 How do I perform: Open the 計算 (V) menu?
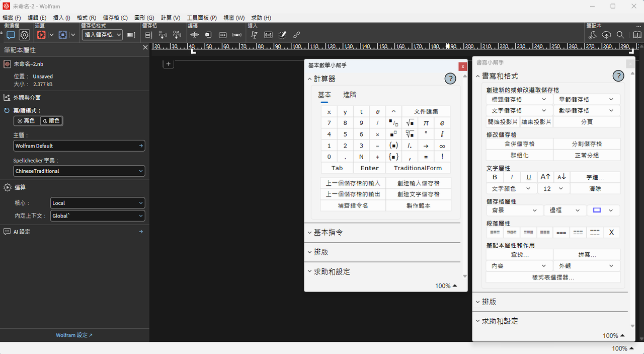click(171, 18)
